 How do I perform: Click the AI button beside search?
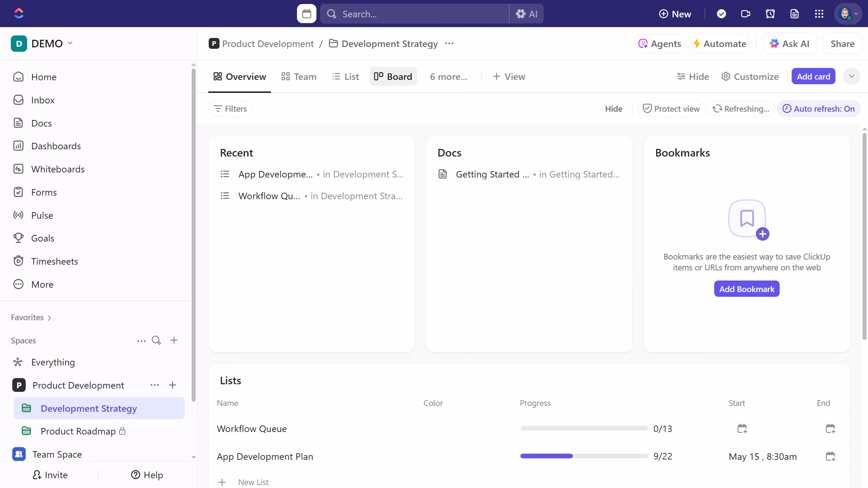click(x=526, y=14)
